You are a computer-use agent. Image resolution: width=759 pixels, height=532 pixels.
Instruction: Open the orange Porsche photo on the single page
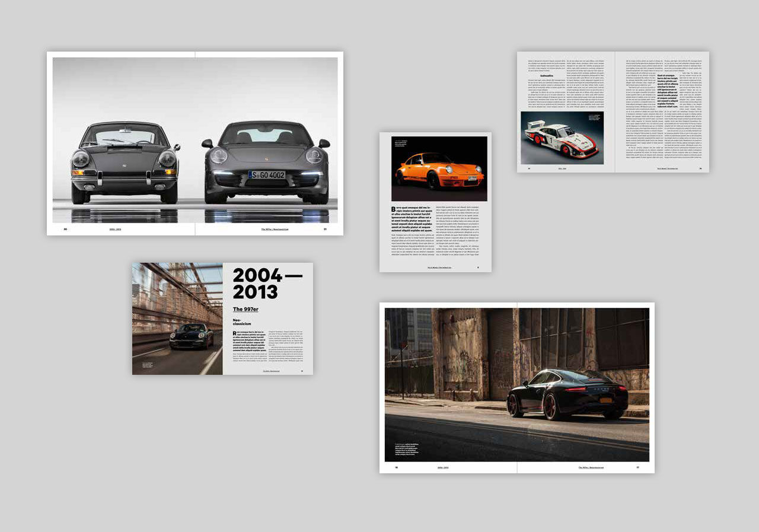click(x=439, y=169)
